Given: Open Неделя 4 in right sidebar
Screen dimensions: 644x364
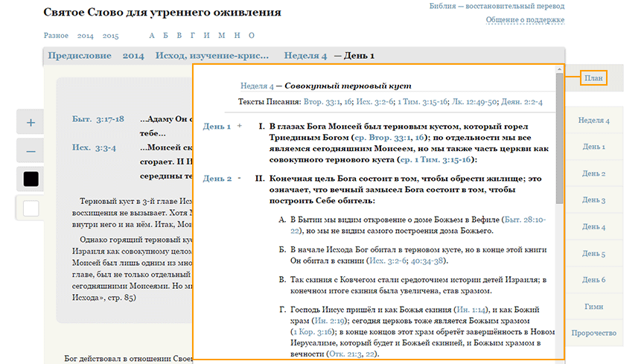Looking at the screenshot, I should (594, 121).
